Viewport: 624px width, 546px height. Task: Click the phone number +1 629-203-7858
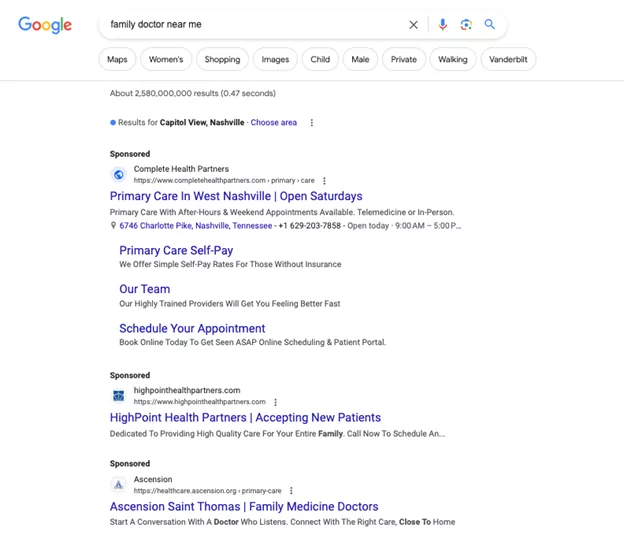pyautogui.click(x=310, y=226)
